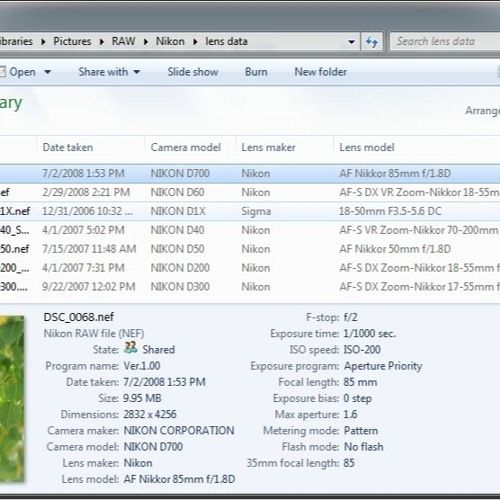Select the row with NIKON D50
The width and height of the screenshot is (500, 500).
click(x=250, y=249)
